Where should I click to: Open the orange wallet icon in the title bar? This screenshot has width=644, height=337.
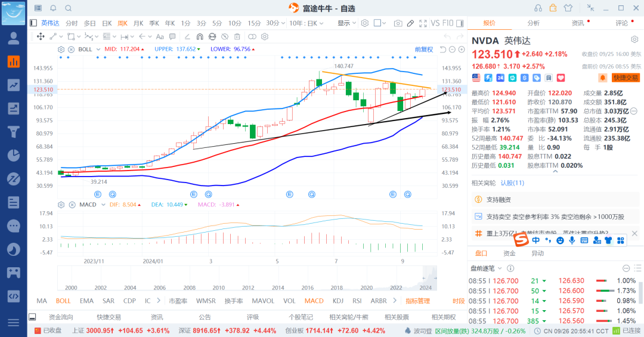(x=553, y=8)
